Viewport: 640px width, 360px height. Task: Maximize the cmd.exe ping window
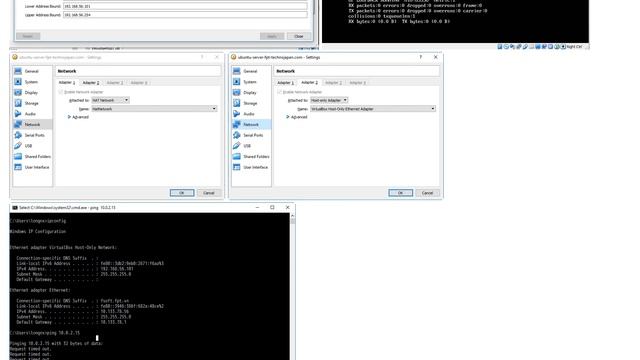[x=272, y=207]
